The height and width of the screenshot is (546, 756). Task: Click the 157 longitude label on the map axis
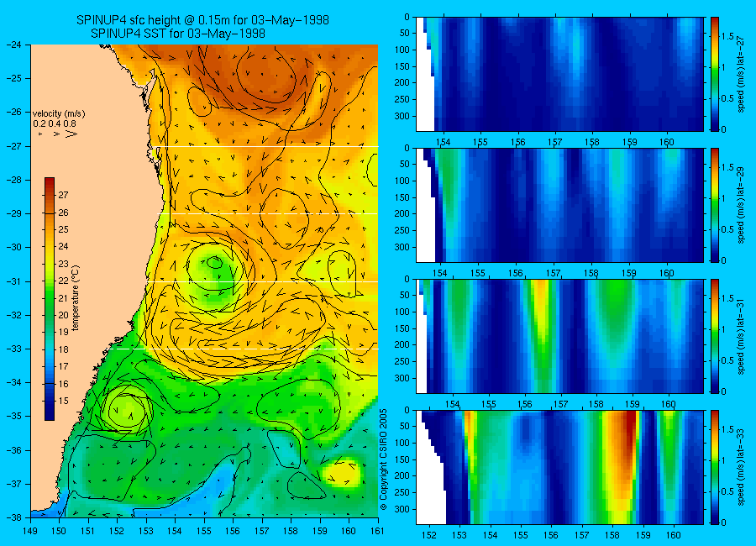[262, 532]
